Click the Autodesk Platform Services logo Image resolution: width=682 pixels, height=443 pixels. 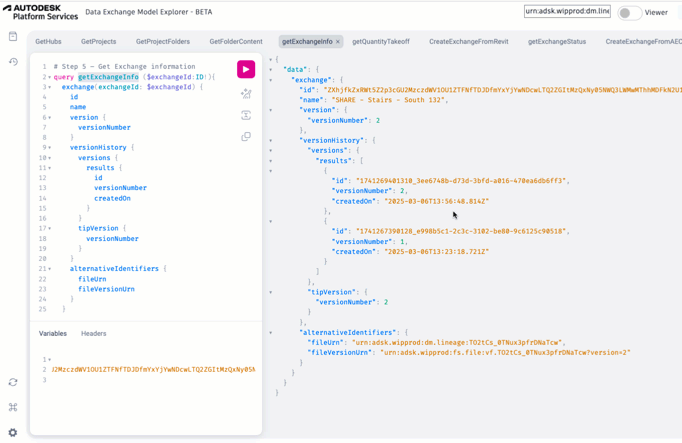(40, 12)
